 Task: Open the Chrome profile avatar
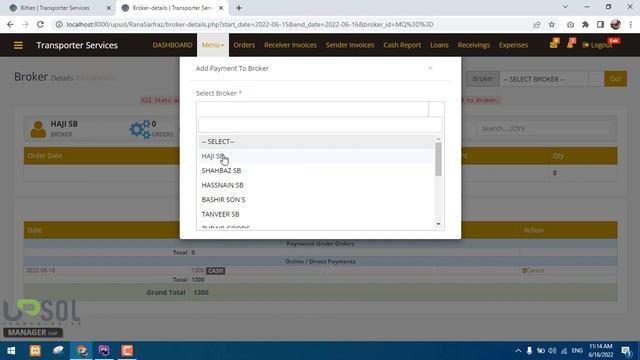(x=616, y=24)
